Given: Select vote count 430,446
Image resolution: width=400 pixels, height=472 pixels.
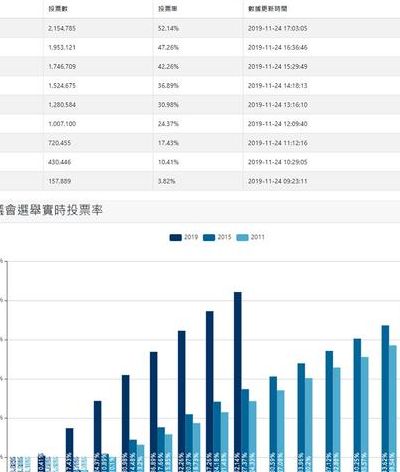Looking at the screenshot, I should click(60, 162).
